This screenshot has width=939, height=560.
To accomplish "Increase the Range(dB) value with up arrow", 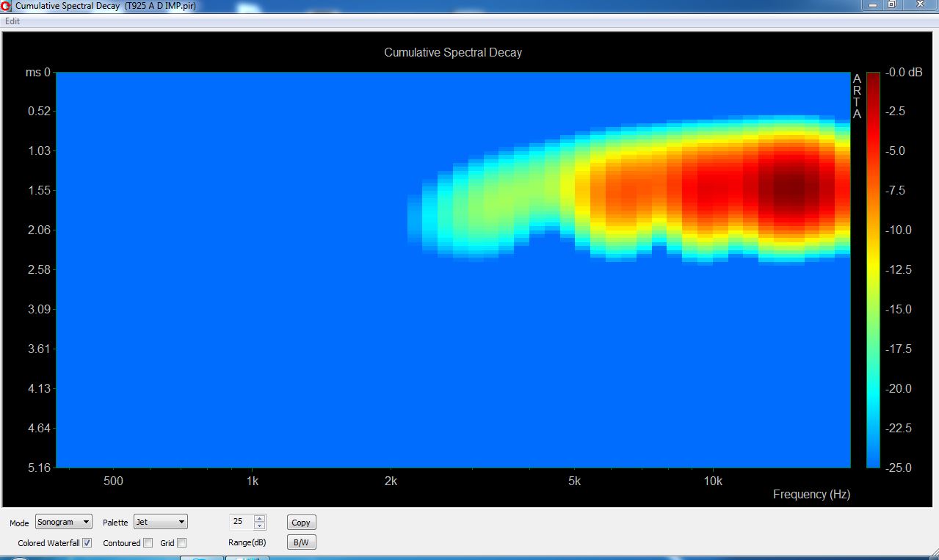I will coord(259,518).
